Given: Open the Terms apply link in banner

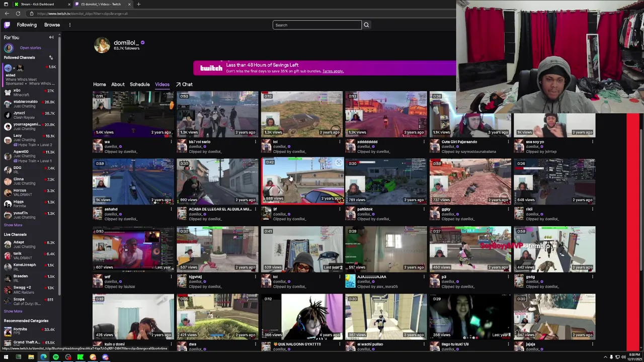Looking at the screenshot, I should coord(333,71).
